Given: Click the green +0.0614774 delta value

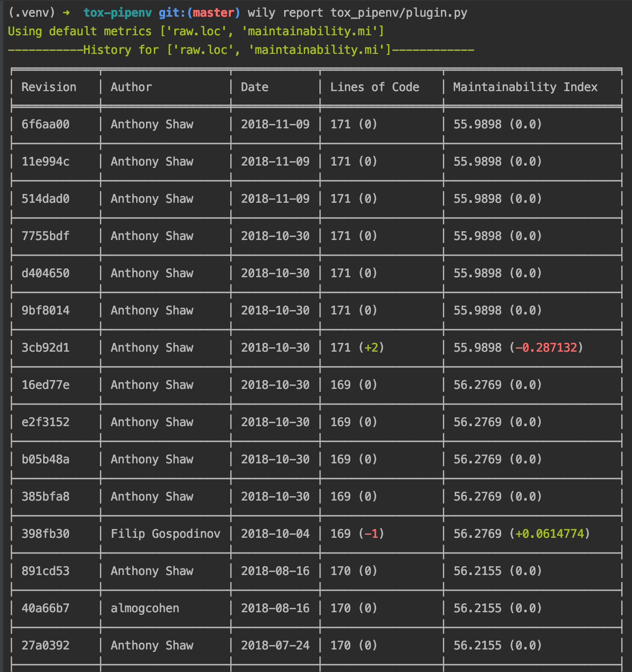Looking at the screenshot, I should [550, 534].
